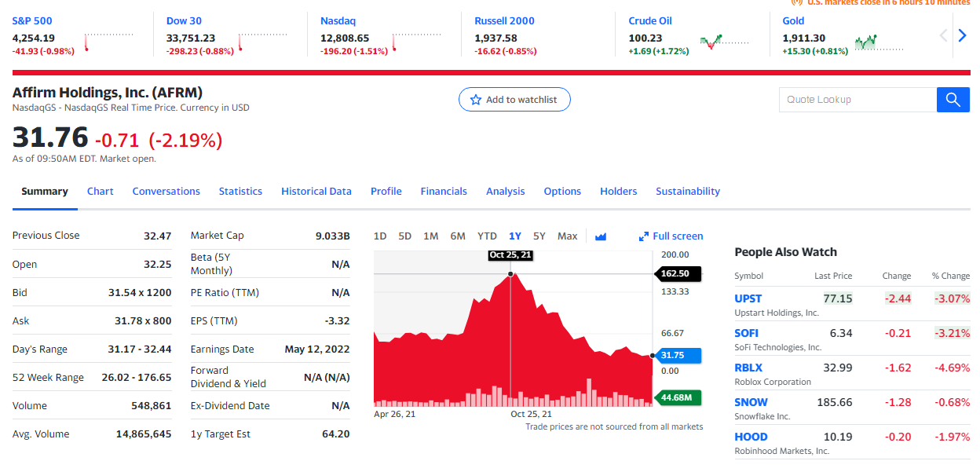
Task: Click the People Also Watch heading
Action: [785, 252]
